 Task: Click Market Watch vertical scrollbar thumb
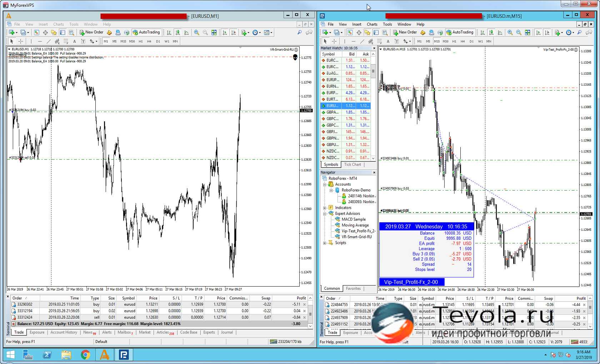click(x=373, y=70)
